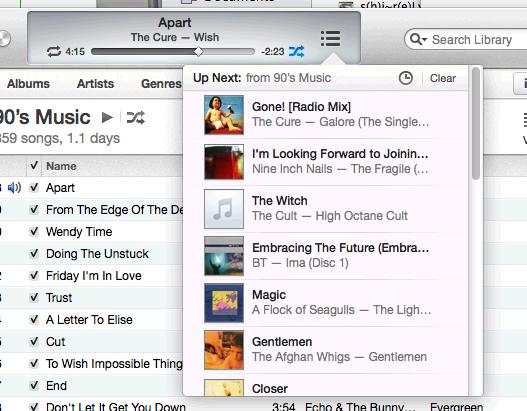Sort by the Name column header
Viewport: 527px width, 411px height.
[x=61, y=166]
